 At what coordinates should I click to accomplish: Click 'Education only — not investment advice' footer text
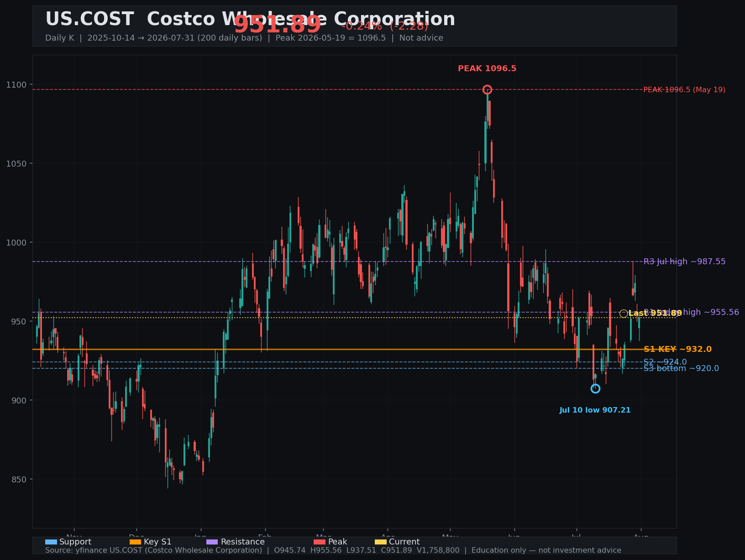point(546,550)
